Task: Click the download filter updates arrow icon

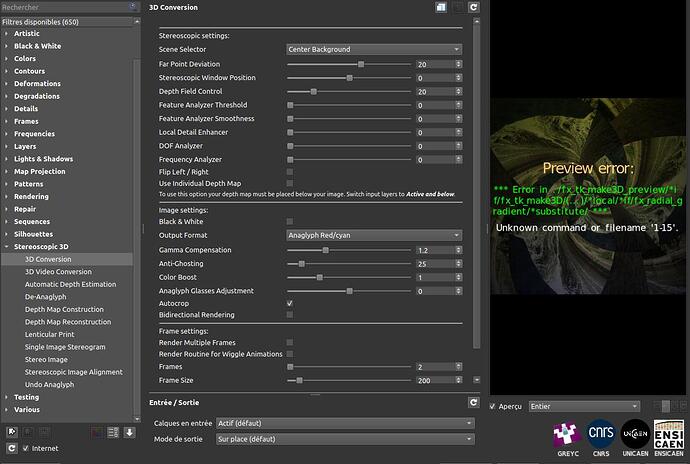Action: [x=129, y=432]
